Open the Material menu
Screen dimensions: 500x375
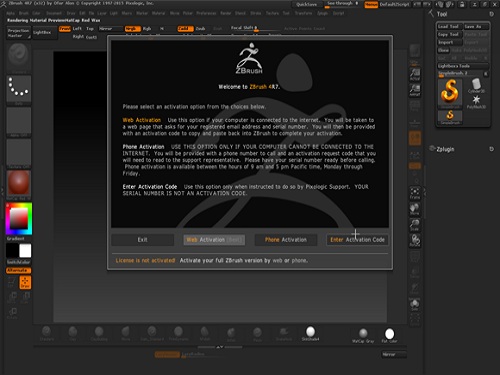pyautogui.click(x=159, y=13)
